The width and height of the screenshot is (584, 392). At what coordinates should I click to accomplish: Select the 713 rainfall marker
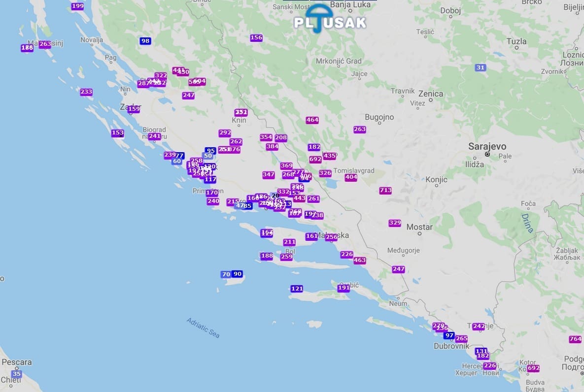click(385, 191)
